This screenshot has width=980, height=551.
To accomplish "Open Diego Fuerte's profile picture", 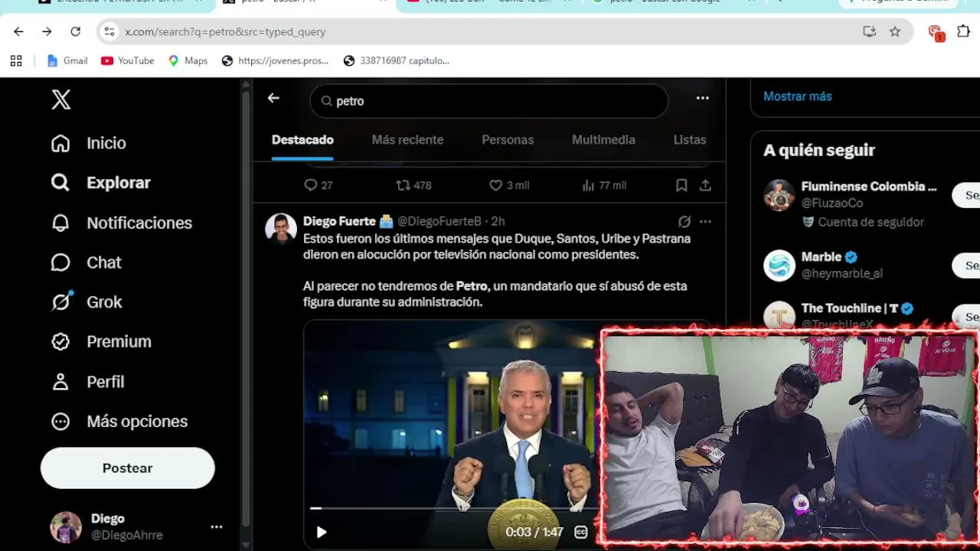I will point(281,228).
